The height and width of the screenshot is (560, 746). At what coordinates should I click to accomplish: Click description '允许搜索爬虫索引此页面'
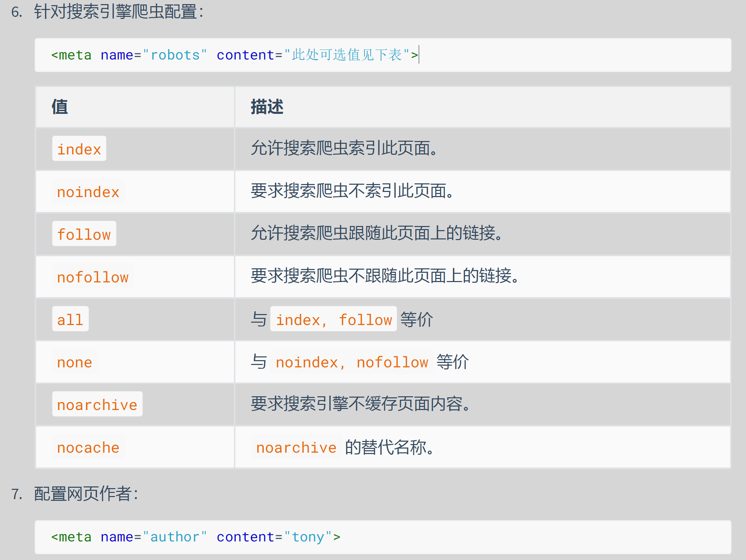point(344,149)
